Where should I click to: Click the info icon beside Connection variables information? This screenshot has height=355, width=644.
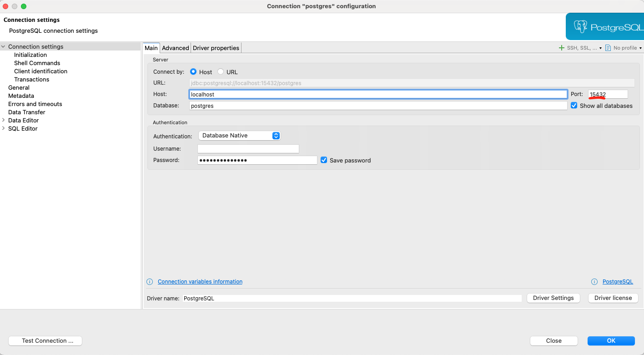coord(149,282)
